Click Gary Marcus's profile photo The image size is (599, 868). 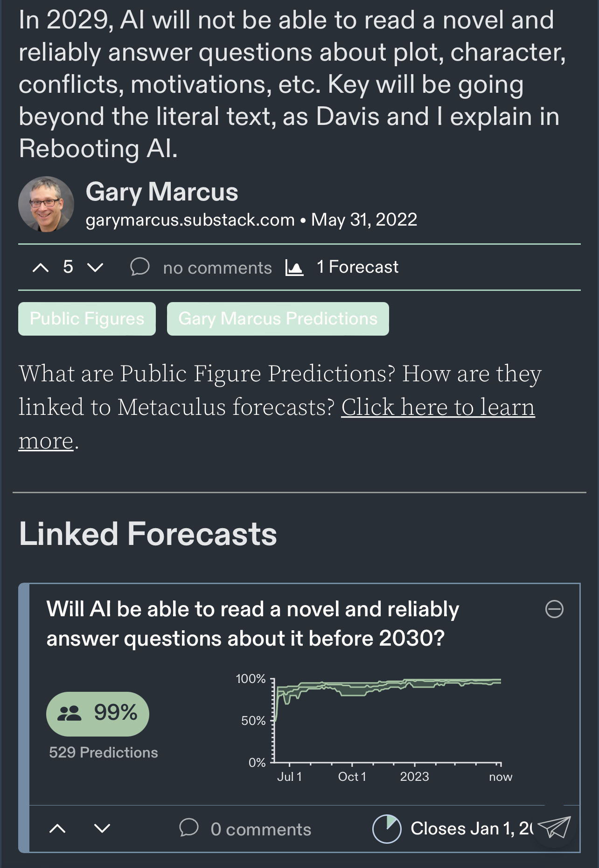click(x=46, y=204)
